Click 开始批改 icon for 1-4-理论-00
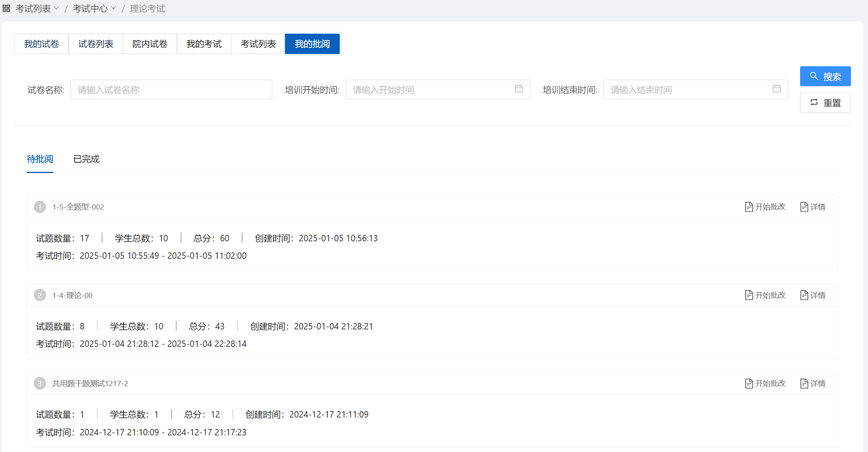 [x=749, y=295]
